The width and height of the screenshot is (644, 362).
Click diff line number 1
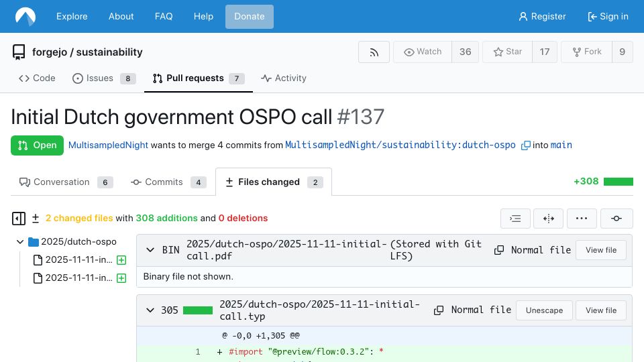pos(198,352)
